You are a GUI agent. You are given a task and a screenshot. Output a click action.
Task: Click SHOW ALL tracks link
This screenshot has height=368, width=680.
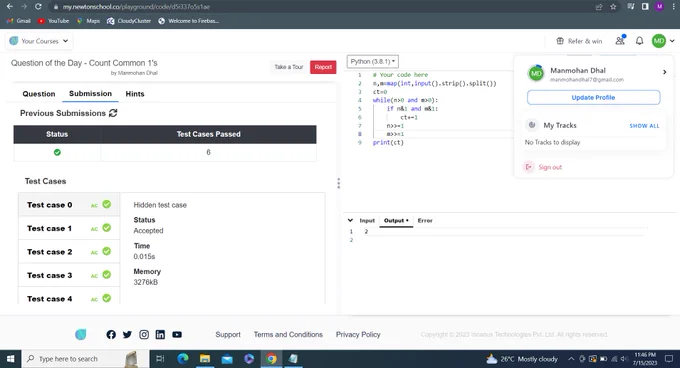coord(644,126)
